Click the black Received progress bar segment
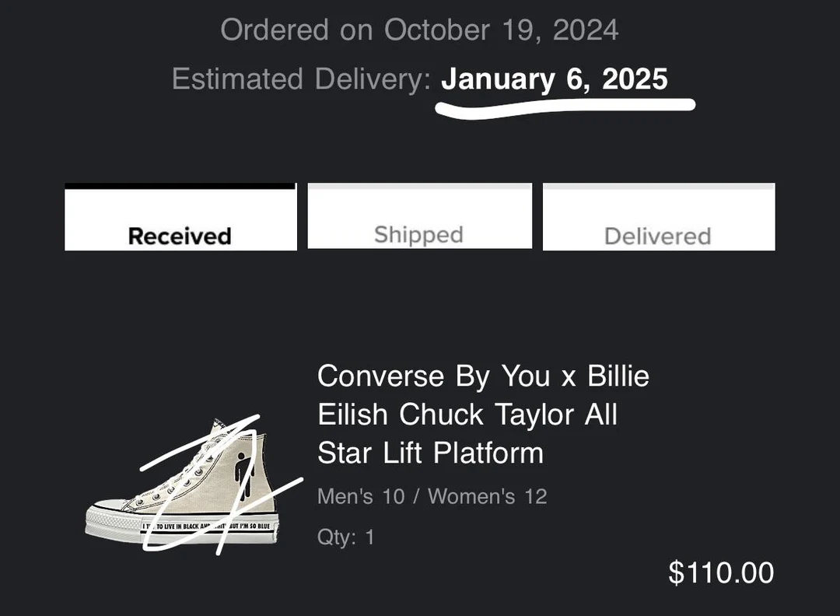 pos(180,187)
